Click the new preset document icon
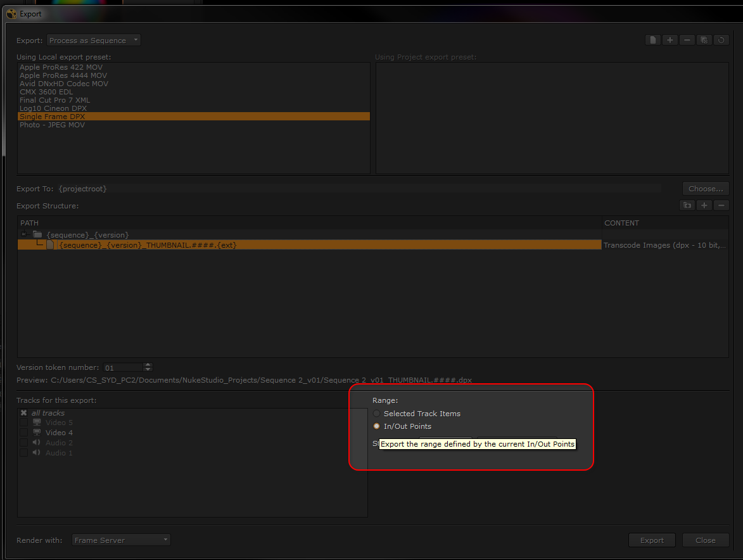The height and width of the screenshot is (560, 743). point(652,41)
